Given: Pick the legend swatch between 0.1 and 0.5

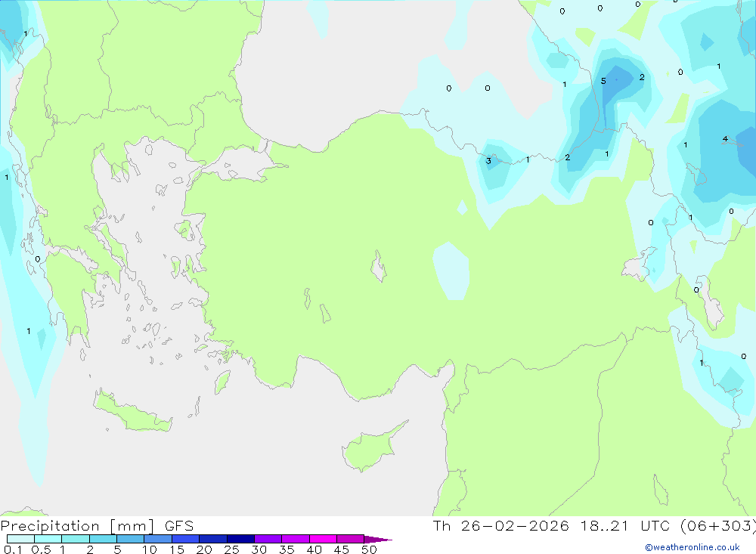Looking at the screenshot, I should 20,539.
